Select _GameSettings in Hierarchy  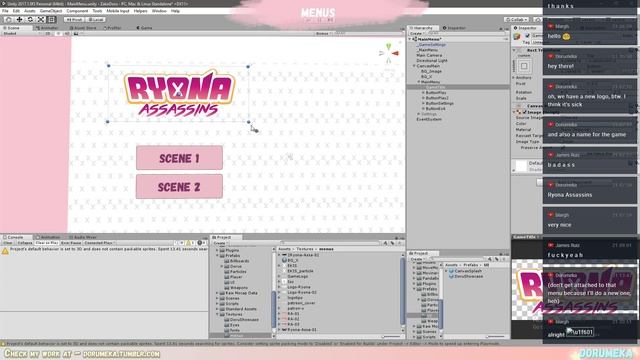pyautogui.click(x=431, y=44)
